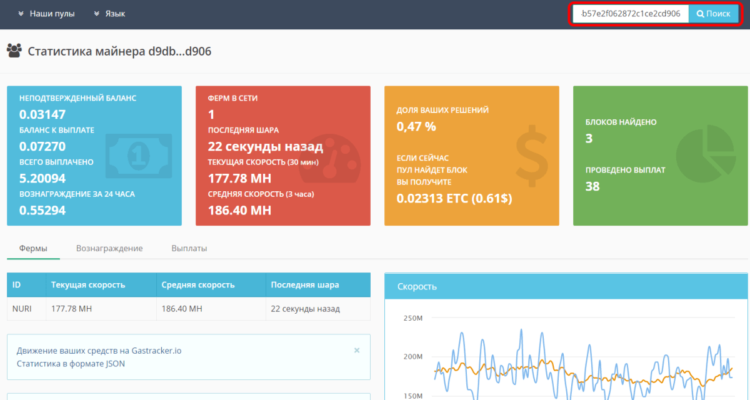Screen dimensions: 750x400
Task: Open the Язык language dropdown
Action: 109,15
